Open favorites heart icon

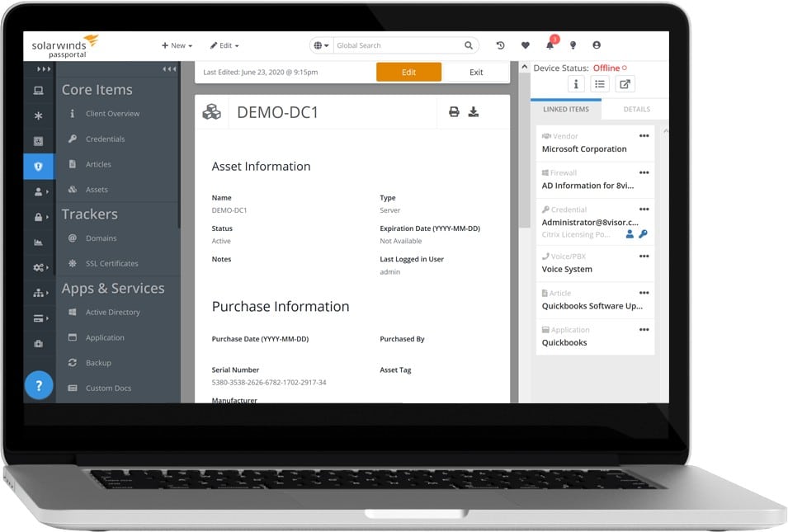tap(525, 45)
